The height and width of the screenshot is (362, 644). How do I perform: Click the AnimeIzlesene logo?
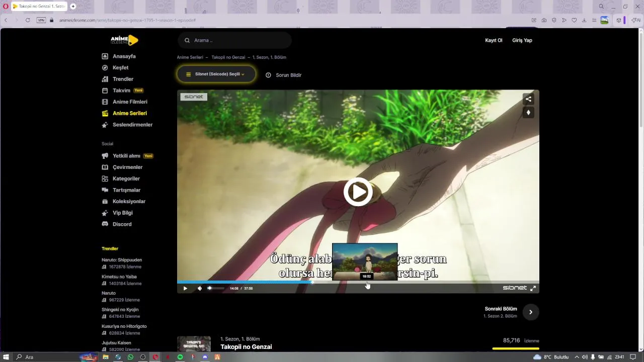pos(124,40)
